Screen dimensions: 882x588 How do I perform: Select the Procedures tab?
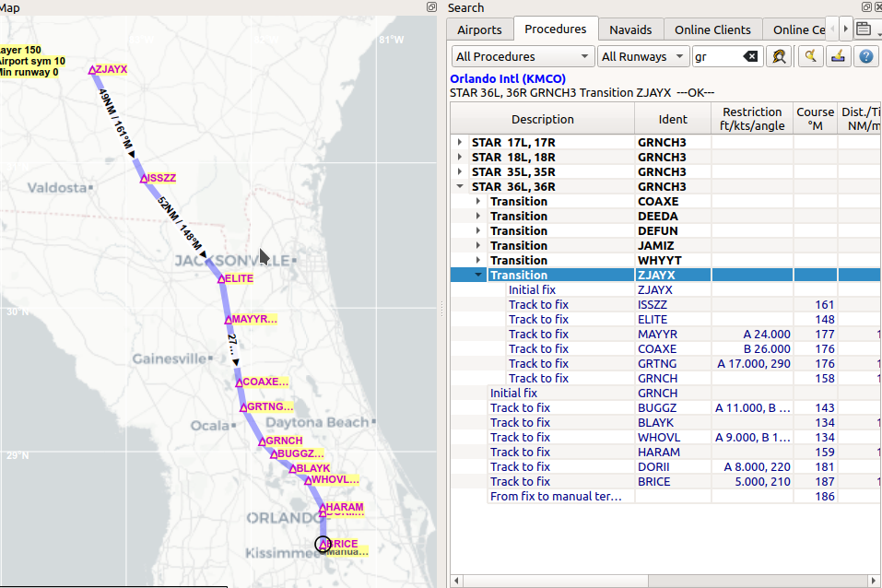coord(555,29)
